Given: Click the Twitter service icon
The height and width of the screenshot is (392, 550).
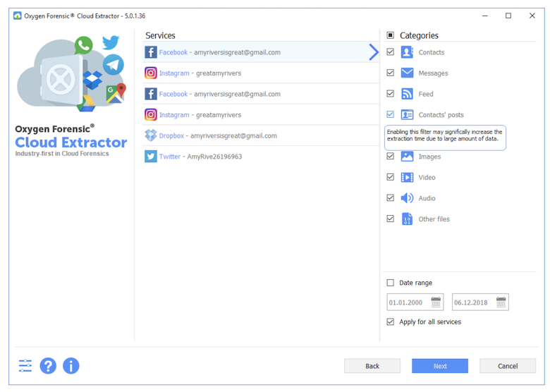Looking at the screenshot, I should 151,157.
